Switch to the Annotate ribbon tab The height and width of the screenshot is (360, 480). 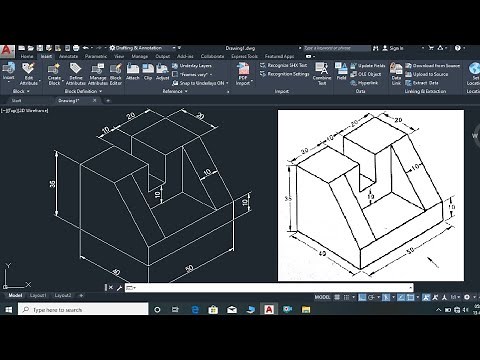(68, 57)
